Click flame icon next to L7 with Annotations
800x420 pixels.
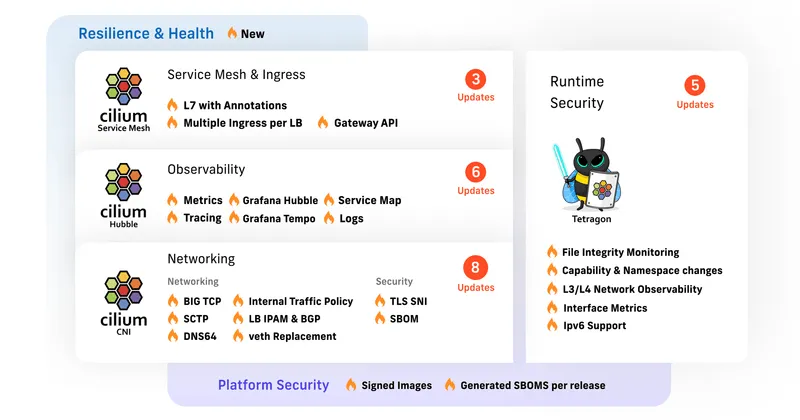(x=172, y=105)
